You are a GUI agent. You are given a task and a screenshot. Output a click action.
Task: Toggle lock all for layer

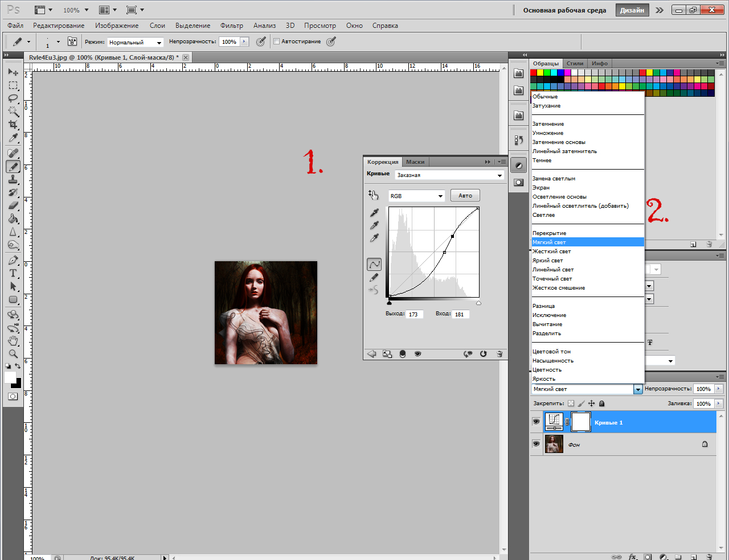point(601,403)
